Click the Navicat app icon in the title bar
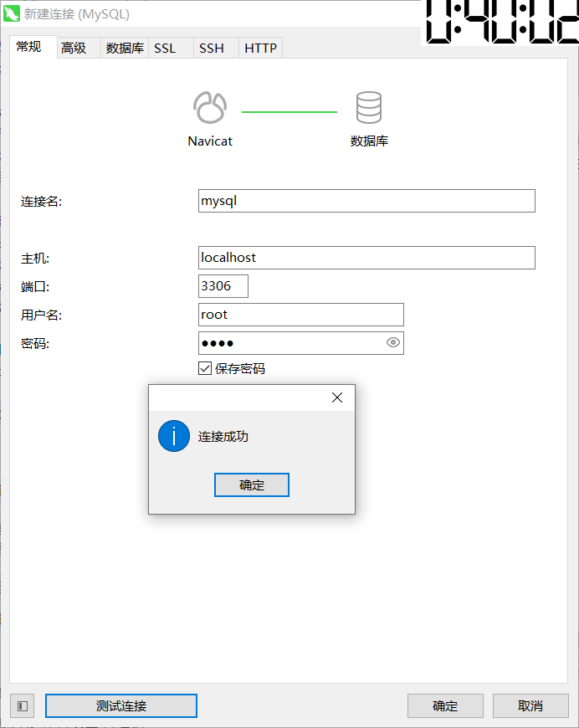This screenshot has height=728, width=579. point(11,13)
